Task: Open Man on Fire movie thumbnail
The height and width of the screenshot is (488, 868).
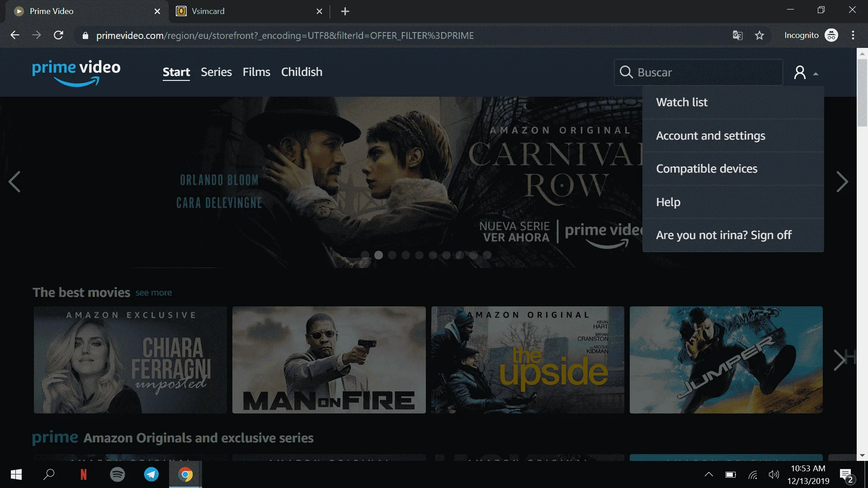Action: (329, 360)
